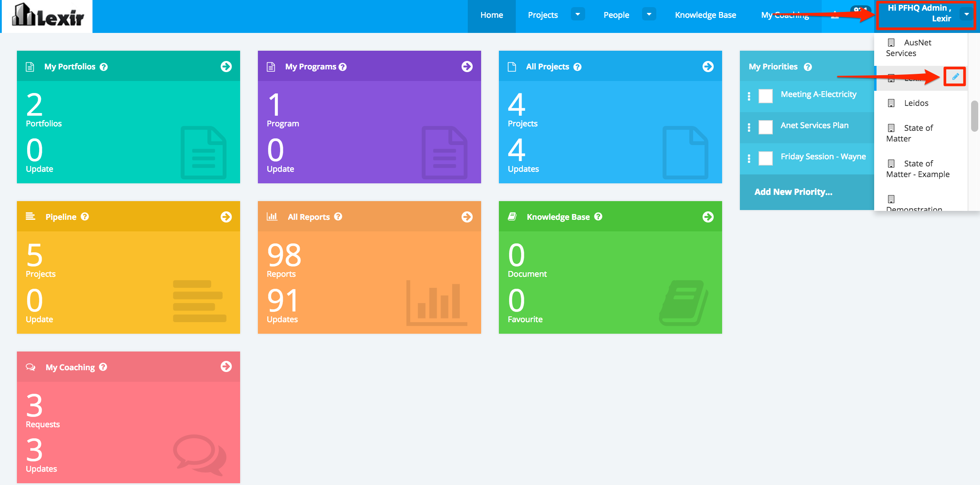980x485 pixels.
Task: Open My Portfolios arrow icon
Action: click(226, 66)
